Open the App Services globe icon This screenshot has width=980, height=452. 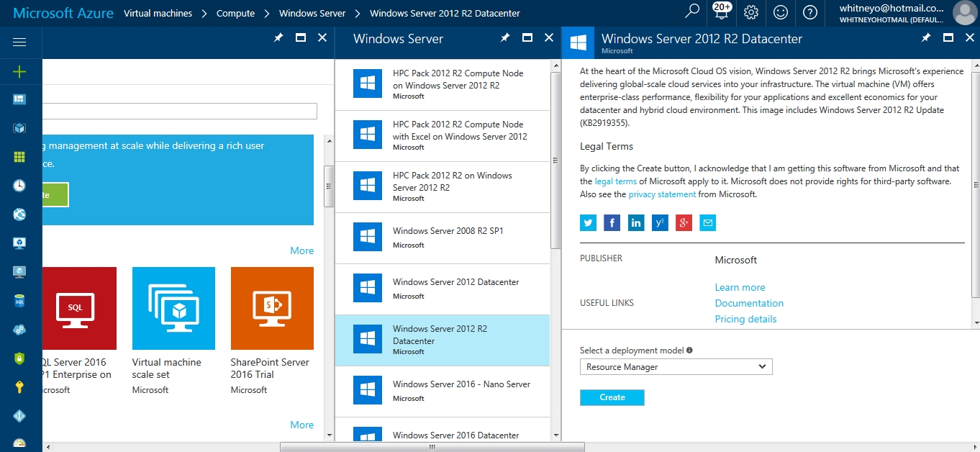click(x=19, y=214)
